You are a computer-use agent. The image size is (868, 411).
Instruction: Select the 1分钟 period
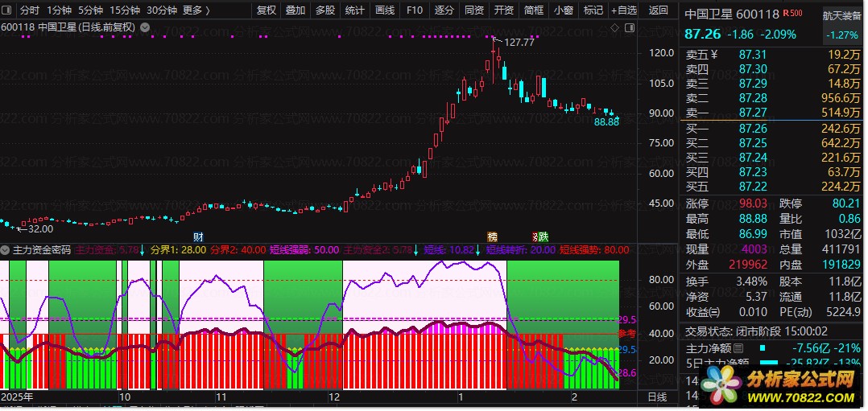(x=59, y=10)
